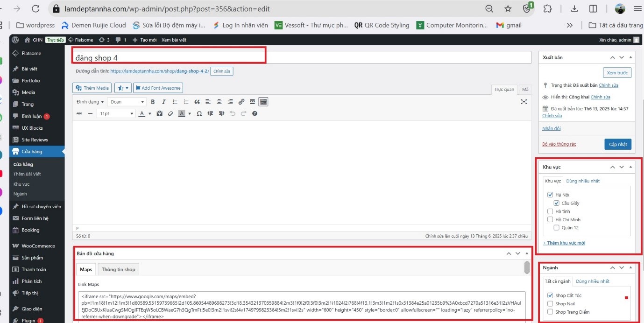Bookmark this page with star icon

pyautogui.click(x=508, y=9)
